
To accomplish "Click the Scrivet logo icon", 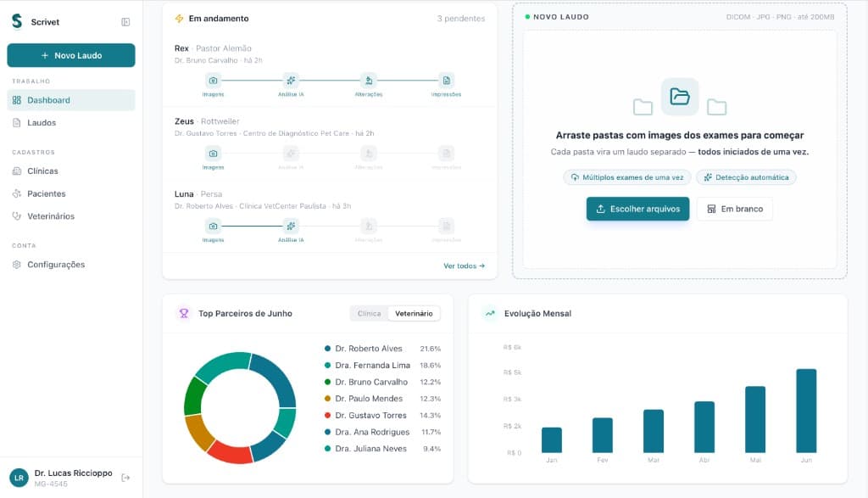I will click(x=17, y=21).
